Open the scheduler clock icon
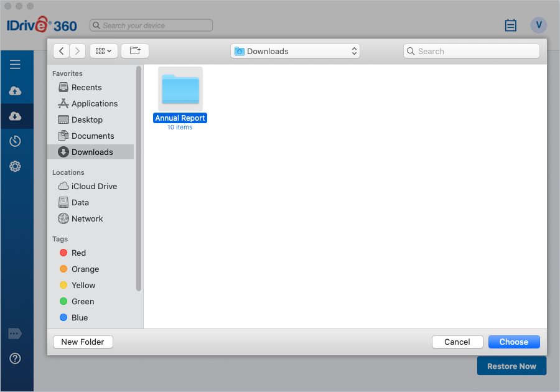Image resolution: width=560 pixels, height=392 pixels. tap(15, 141)
